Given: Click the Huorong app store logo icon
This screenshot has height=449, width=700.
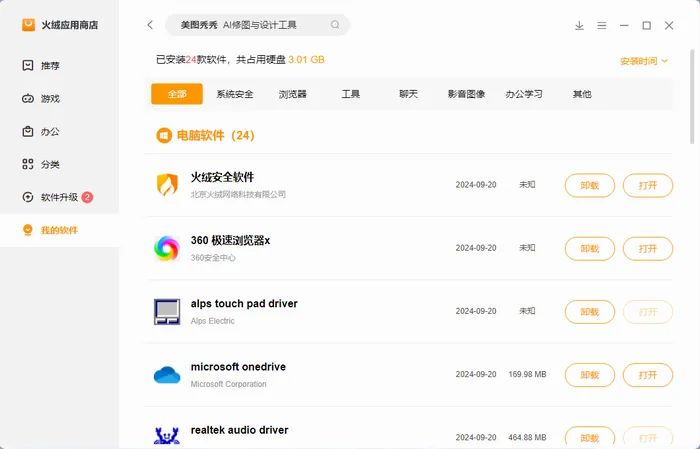Looking at the screenshot, I should pyautogui.click(x=28, y=25).
